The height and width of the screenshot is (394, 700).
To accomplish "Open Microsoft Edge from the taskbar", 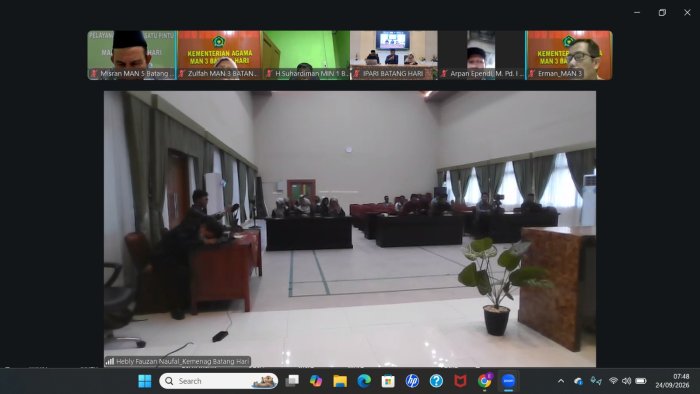I will tap(364, 381).
